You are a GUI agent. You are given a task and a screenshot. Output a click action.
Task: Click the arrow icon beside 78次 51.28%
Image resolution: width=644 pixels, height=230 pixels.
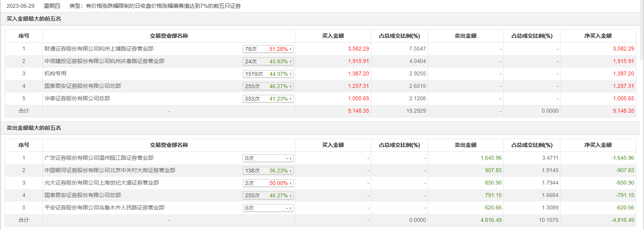coord(291,49)
